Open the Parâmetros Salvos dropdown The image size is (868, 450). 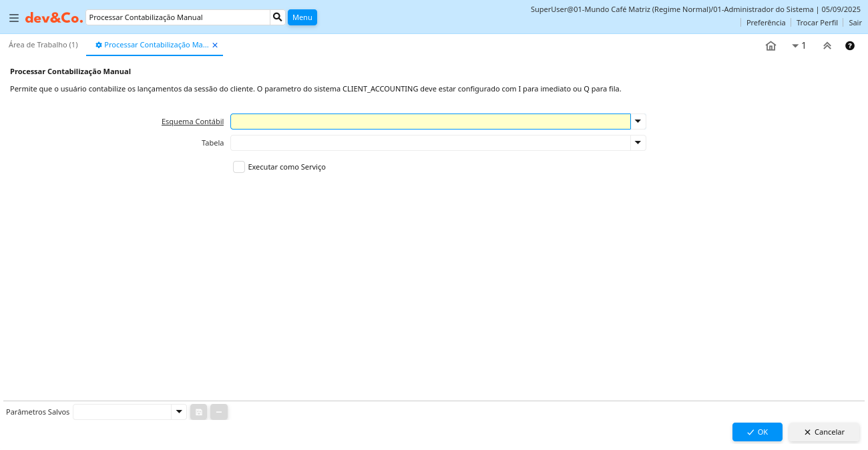179,412
